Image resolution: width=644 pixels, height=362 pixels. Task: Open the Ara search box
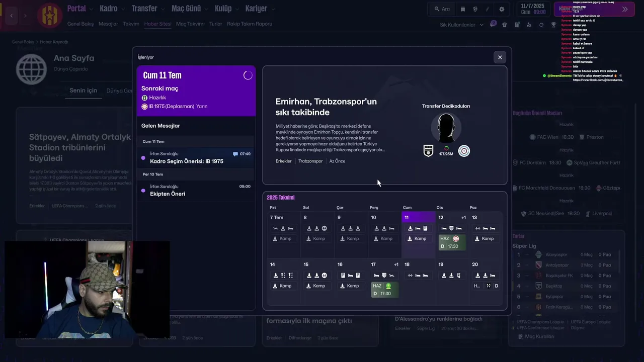click(x=441, y=9)
